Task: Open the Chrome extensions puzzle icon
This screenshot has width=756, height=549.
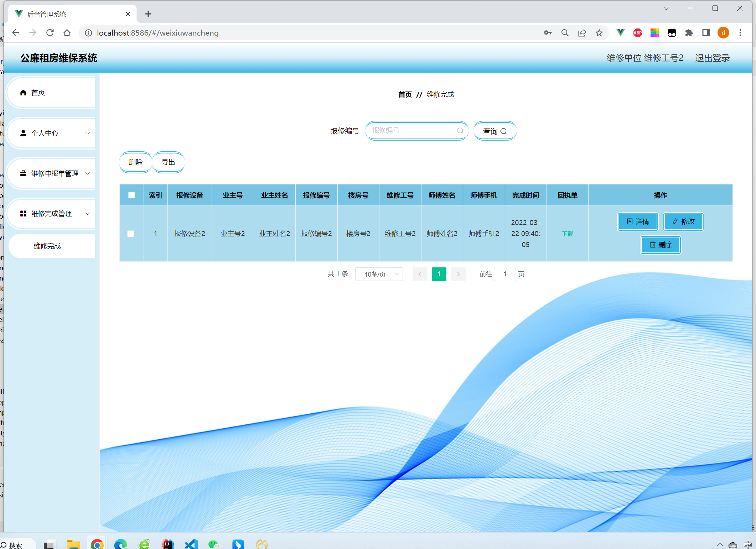Action: 689,33
